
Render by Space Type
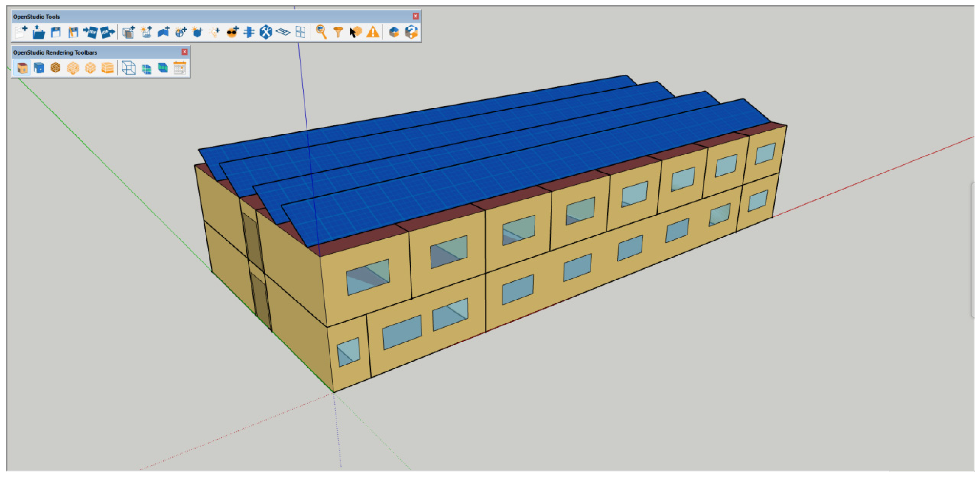(x=73, y=68)
